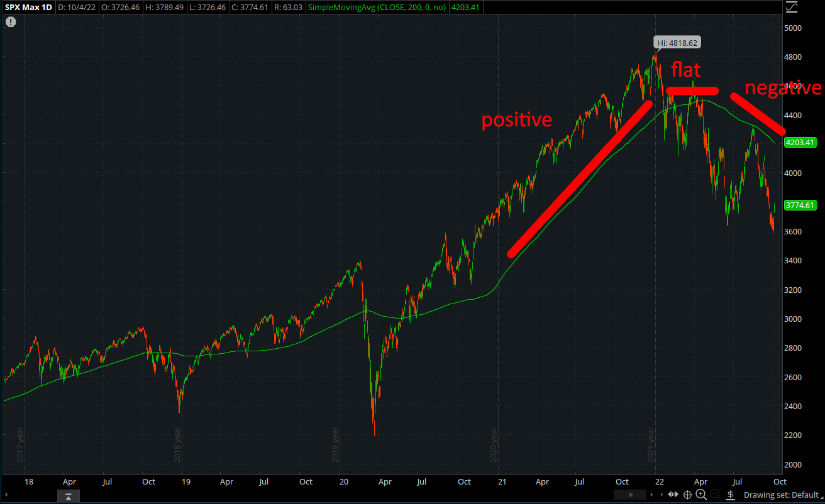825x504 pixels.
Task: Click the zoom in magnifier icon
Action: point(701,495)
